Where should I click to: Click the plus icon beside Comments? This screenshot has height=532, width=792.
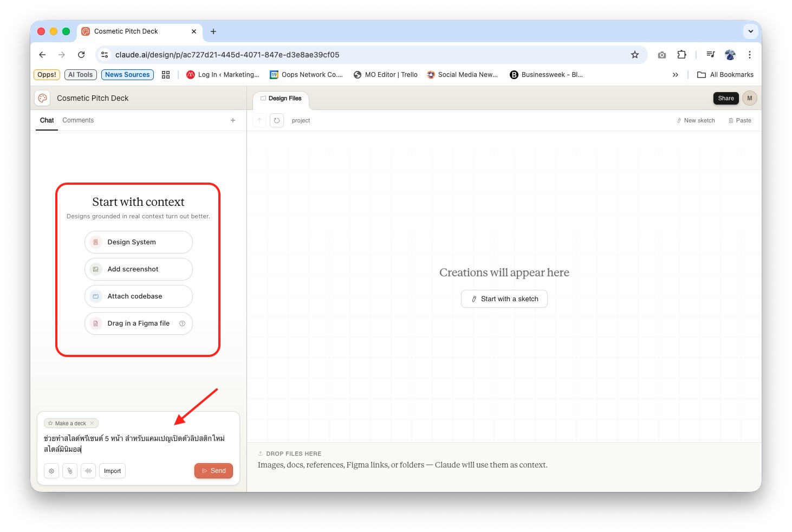pyautogui.click(x=233, y=120)
